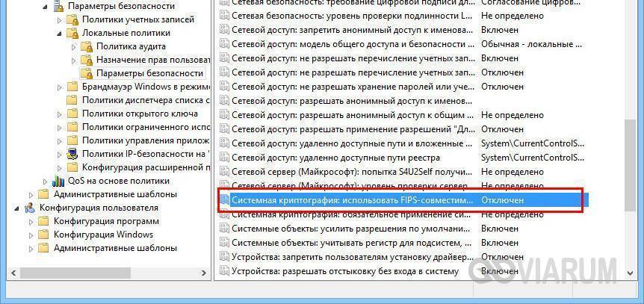This screenshot has width=644, height=304.
Task: Click policy icon for разрешать анонимный доступ к общим
Action: click(224, 115)
